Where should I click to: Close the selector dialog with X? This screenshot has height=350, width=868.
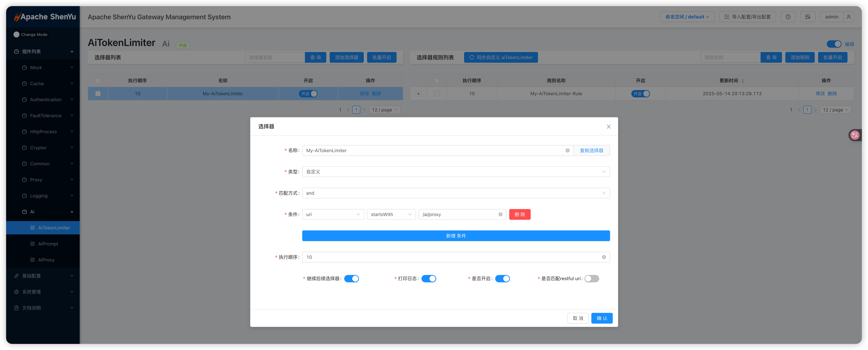point(608,127)
